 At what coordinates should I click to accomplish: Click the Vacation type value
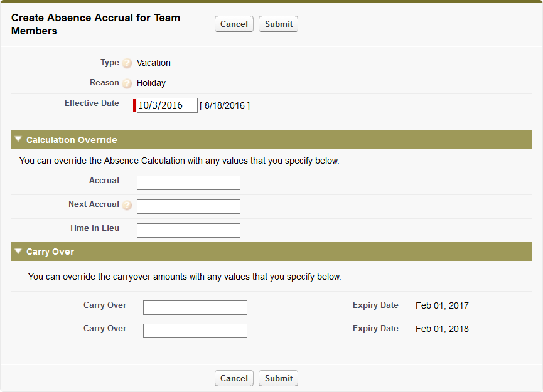[x=154, y=63]
